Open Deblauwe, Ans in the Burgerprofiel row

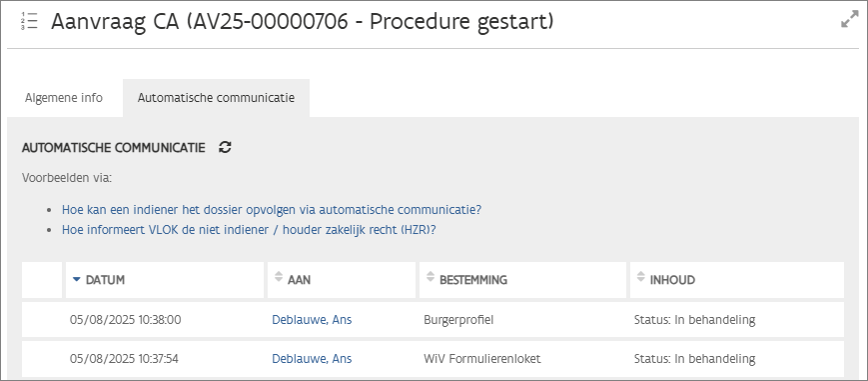pos(312,320)
